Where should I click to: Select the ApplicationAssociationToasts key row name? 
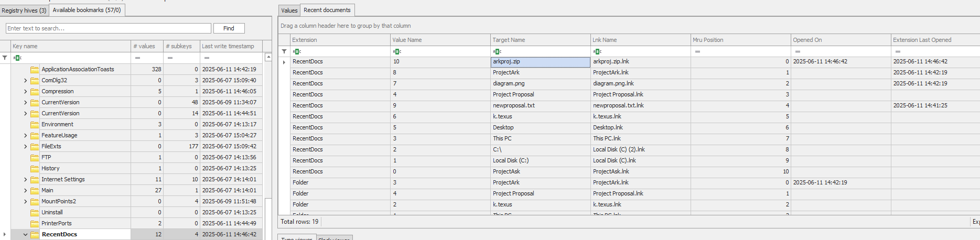78,69
